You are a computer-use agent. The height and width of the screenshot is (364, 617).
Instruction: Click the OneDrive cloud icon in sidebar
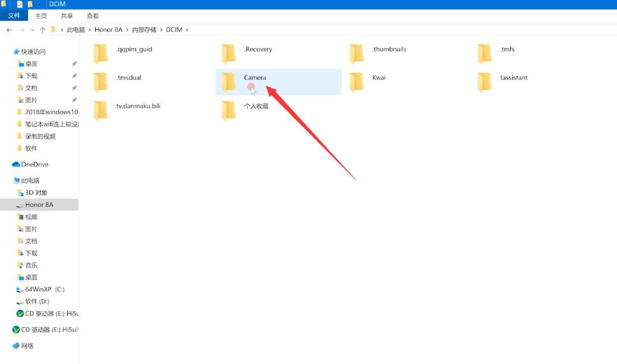(16, 164)
